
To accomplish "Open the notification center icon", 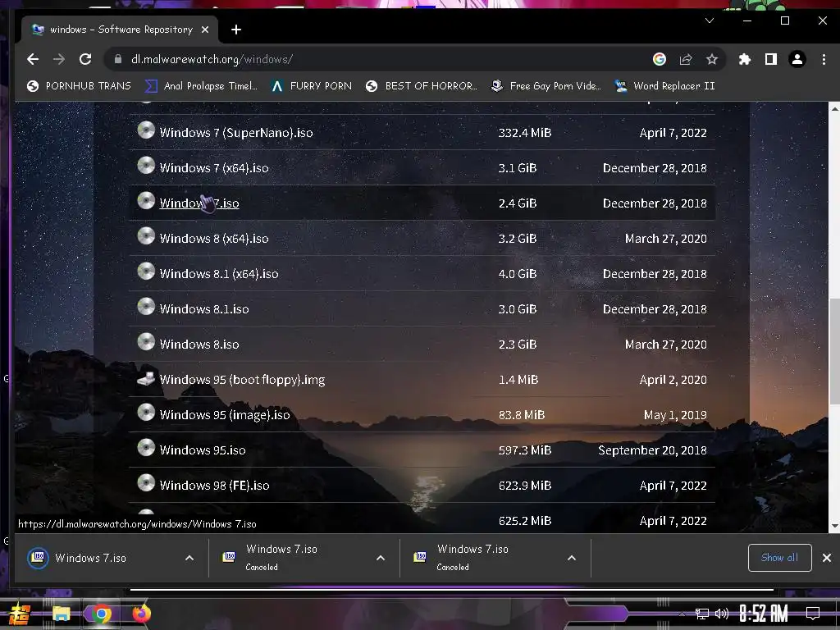I will click(813, 614).
